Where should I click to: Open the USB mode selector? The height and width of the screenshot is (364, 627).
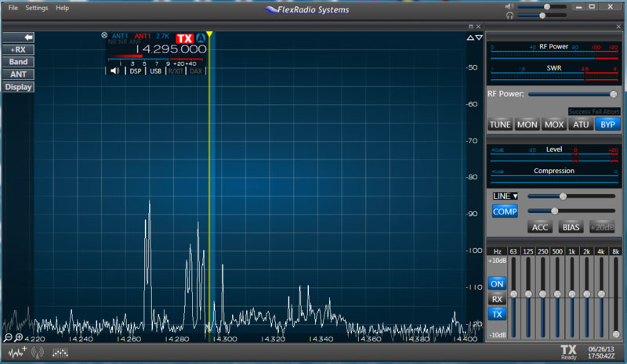[x=155, y=71]
